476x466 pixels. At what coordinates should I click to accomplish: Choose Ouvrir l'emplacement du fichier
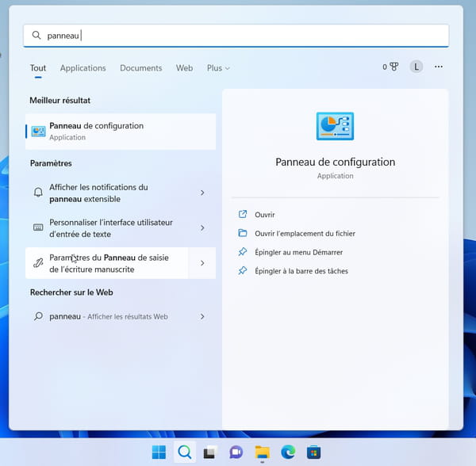pyautogui.click(x=305, y=234)
